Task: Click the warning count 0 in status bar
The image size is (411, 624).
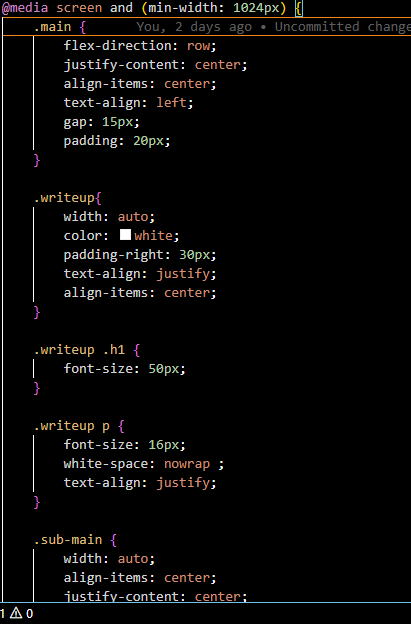Action: click(x=29, y=614)
